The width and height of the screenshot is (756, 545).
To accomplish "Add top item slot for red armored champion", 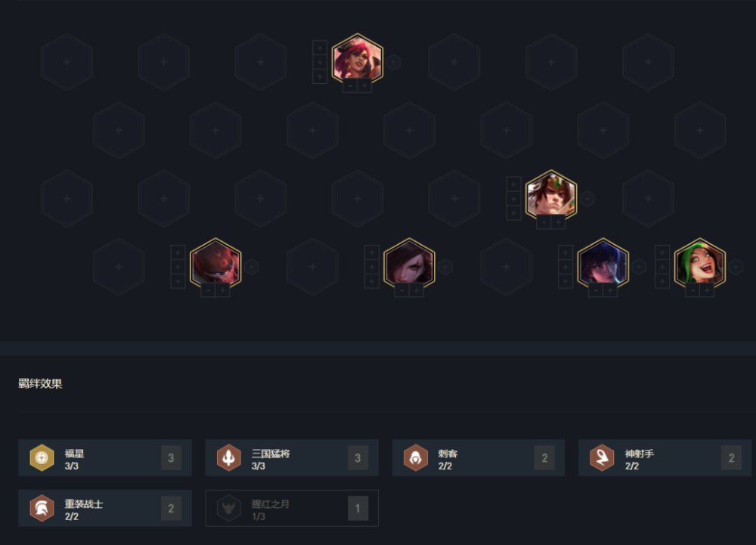I will click(178, 252).
